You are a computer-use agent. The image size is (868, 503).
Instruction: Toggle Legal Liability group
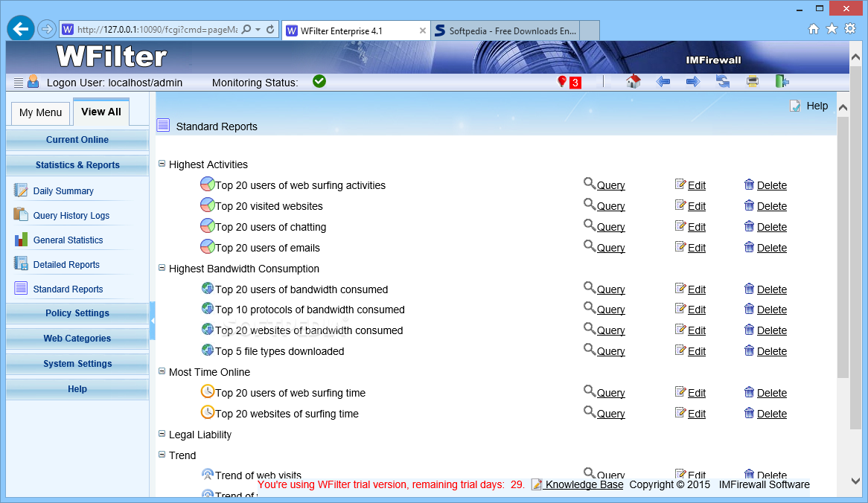pos(162,434)
